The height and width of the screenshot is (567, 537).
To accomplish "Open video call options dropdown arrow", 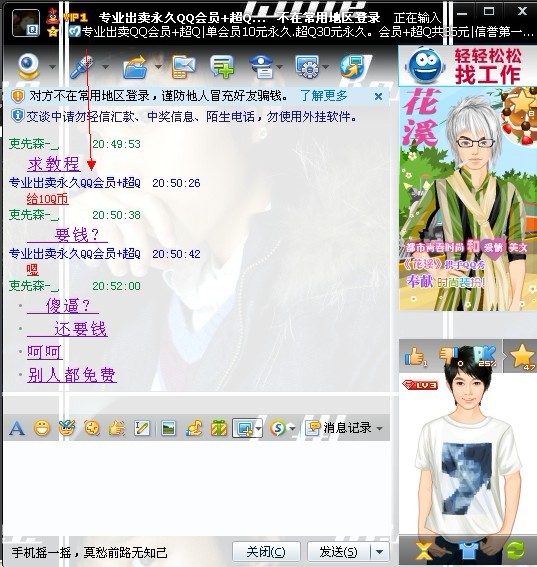I will 52,67.
